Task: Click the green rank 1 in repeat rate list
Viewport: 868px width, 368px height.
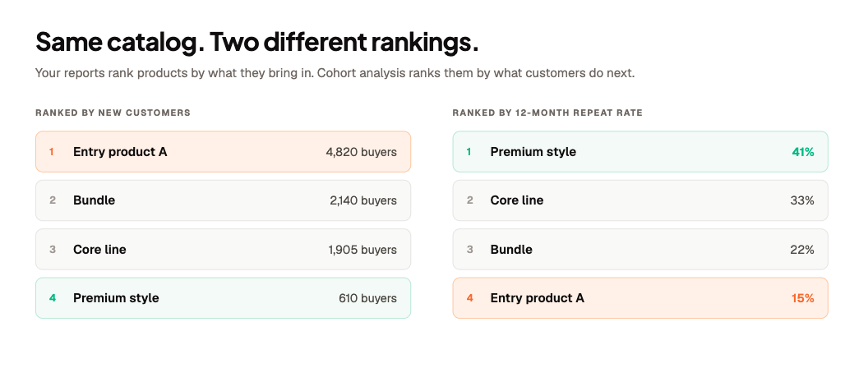Action: pyautogui.click(x=469, y=152)
